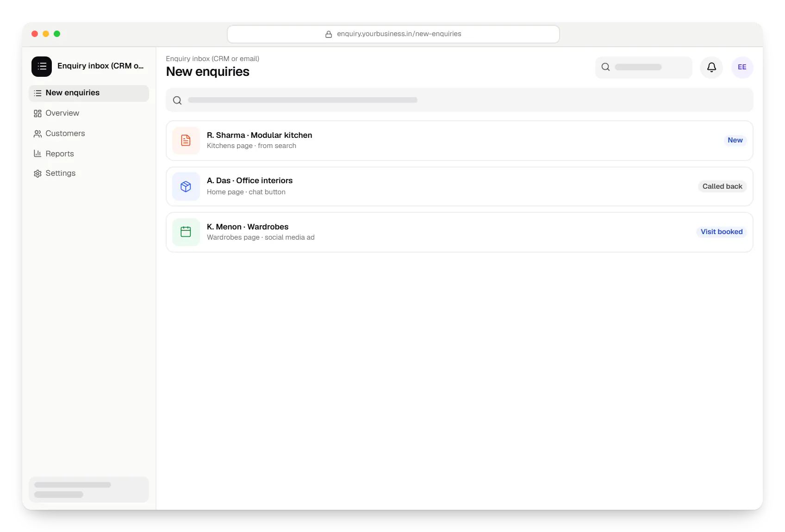Click the calendar icon for K. Menon enquiry
The height and width of the screenshot is (532, 785).
pyautogui.click(x=186, y=232)
